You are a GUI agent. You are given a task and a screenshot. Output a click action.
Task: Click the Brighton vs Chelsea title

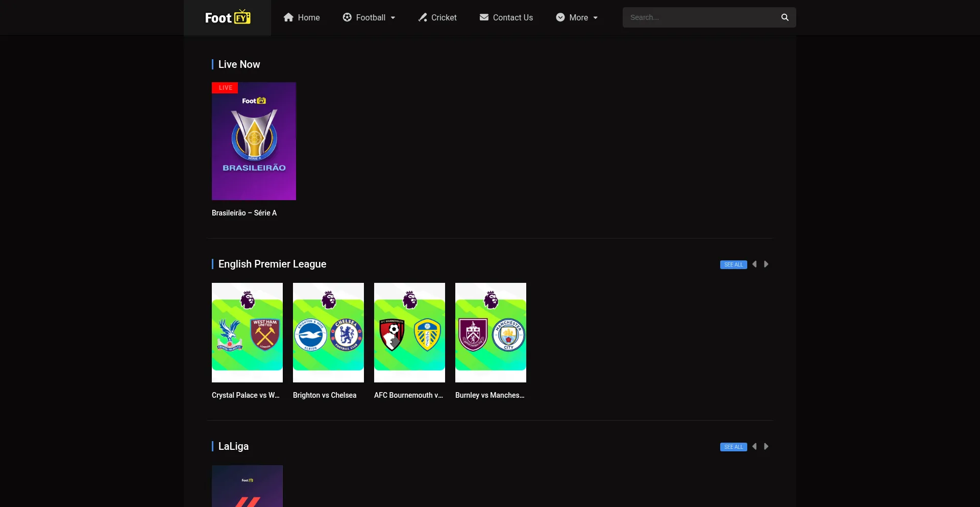[x=325, y=395]
